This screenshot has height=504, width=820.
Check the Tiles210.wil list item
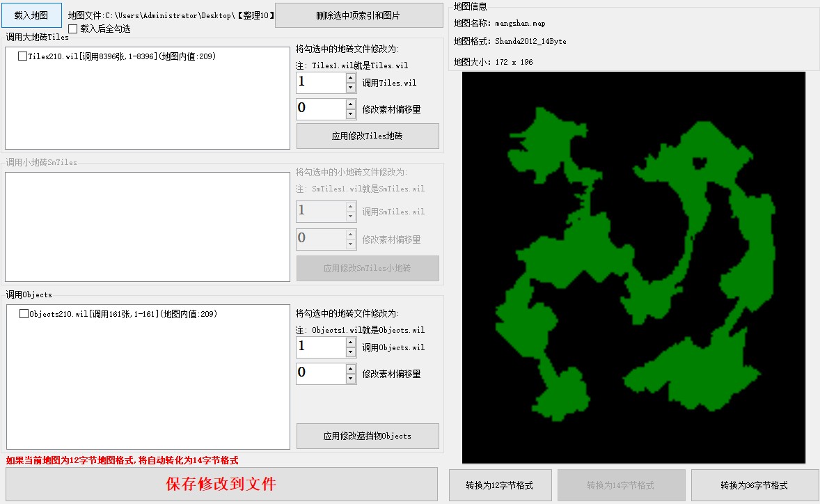[x=23, y=56]
